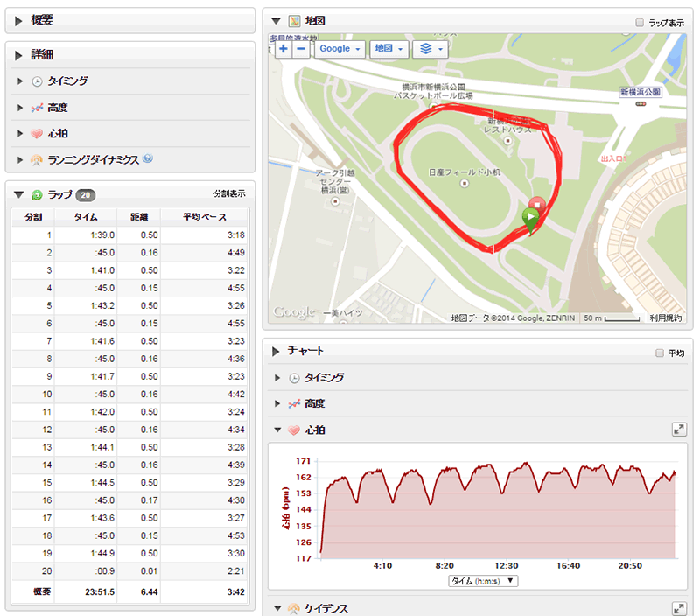
Task: Click the green start marker on map
Action: (530, 219)
